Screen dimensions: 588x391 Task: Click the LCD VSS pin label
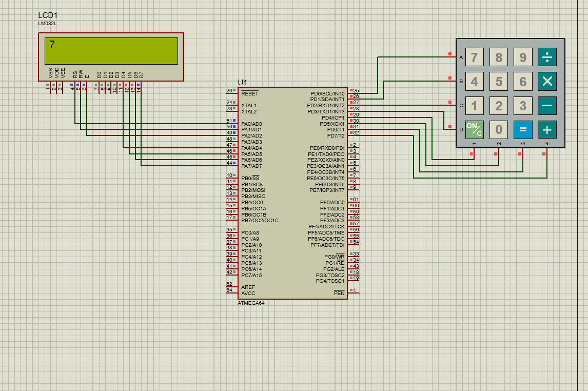[51, 73]
